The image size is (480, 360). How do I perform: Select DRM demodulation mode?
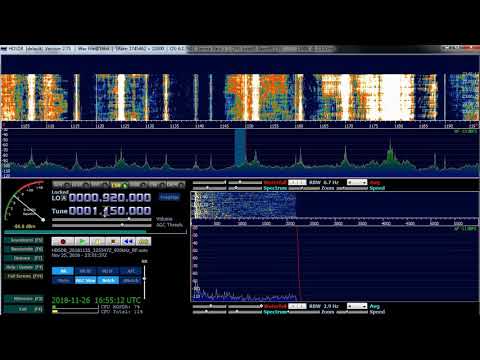point(176,185)
